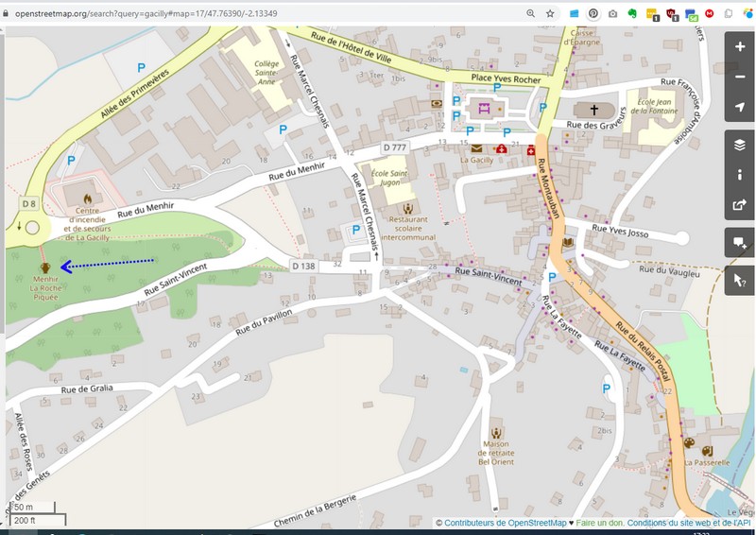
Task: Click the Menhir La Roche Piquée marker
Action: 45,267
